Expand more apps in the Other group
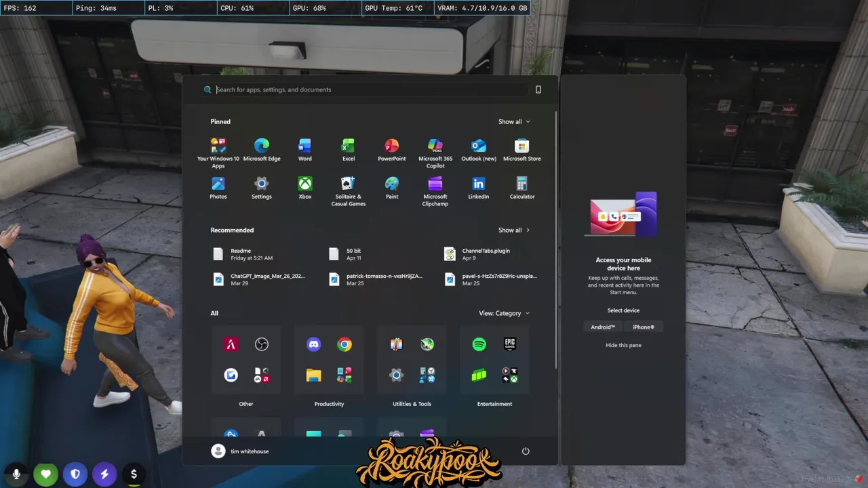This screenshot has height=488, width=868. click(x=261, y=375)
